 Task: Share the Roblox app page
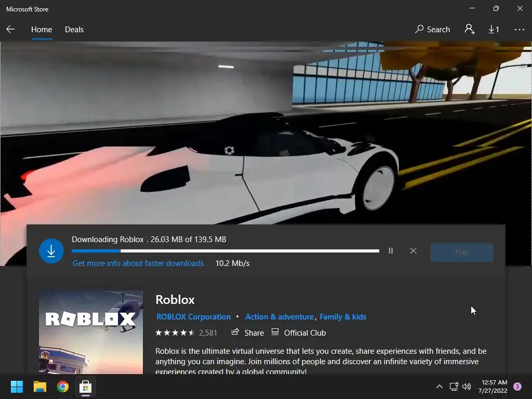pyautogui.click(x=247, y=333)
